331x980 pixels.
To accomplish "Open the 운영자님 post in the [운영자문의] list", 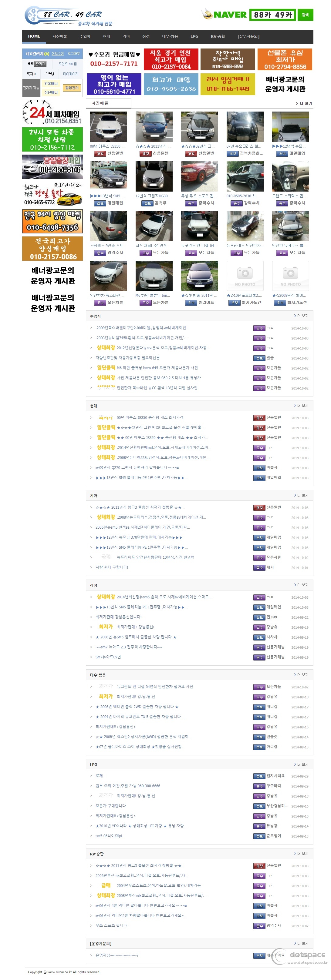I will click(117, 955).
